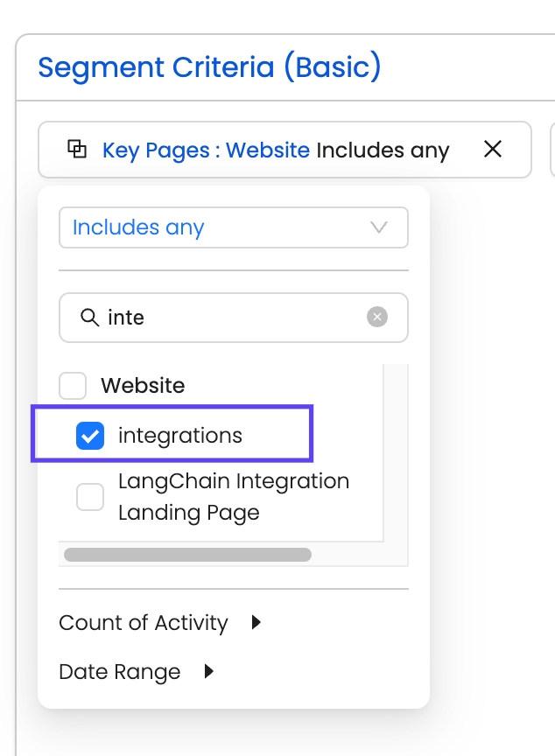This screenshot has width=555, height=756.
Task: Remove the Key Pages Website filter chip
Action: (x=493, y=150)
